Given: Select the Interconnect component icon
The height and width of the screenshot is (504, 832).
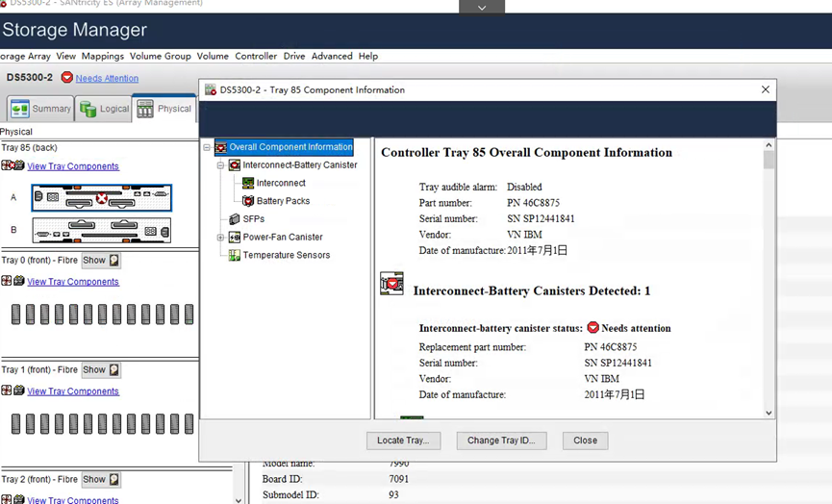Looking at the screenshot, I should point(248,183).
